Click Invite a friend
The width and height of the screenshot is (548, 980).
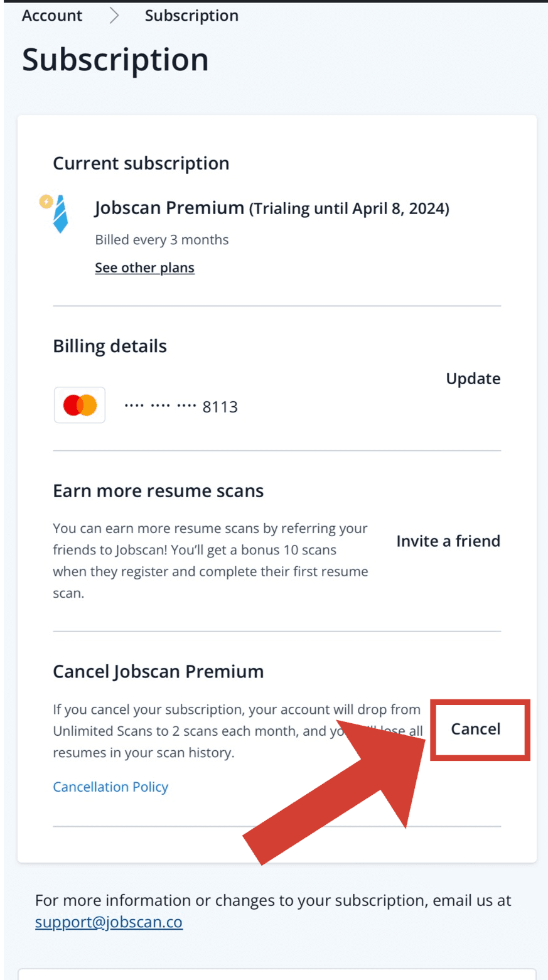click(448, 541)
